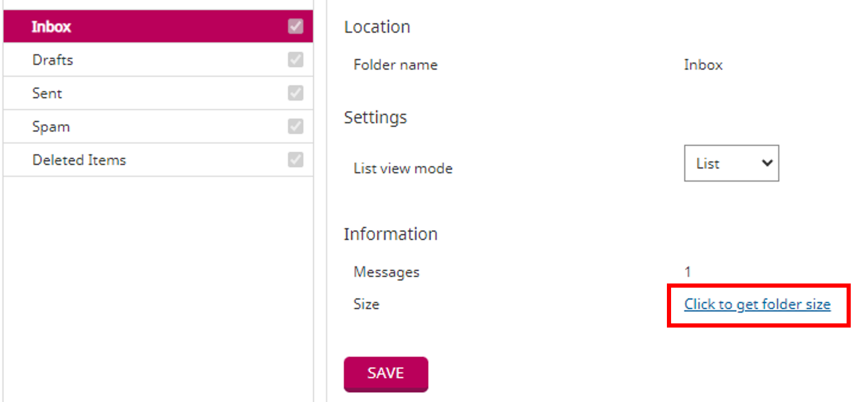Click the Messages count value
Viewport: 868px width, 402px height.
(x=687, y=272)
